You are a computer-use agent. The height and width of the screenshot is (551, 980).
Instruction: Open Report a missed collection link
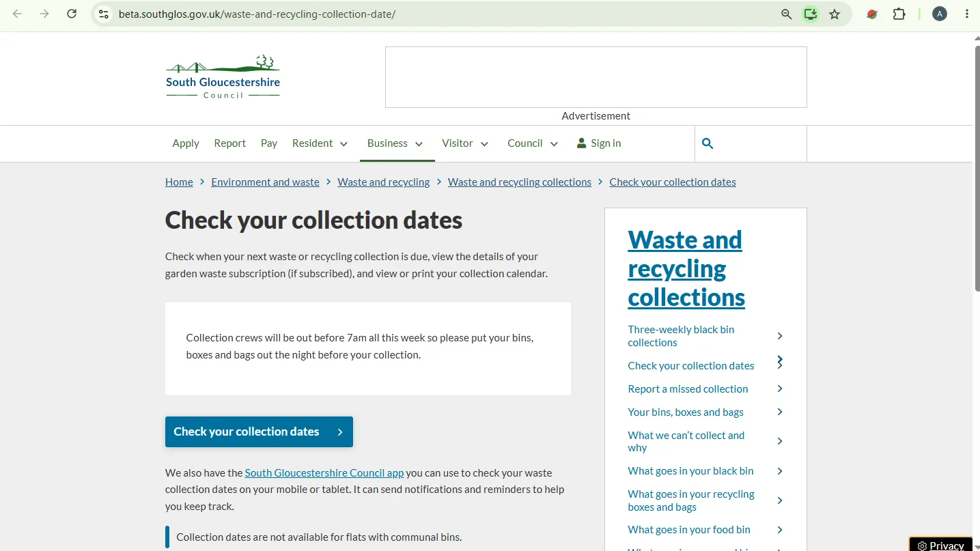point(688,388)
